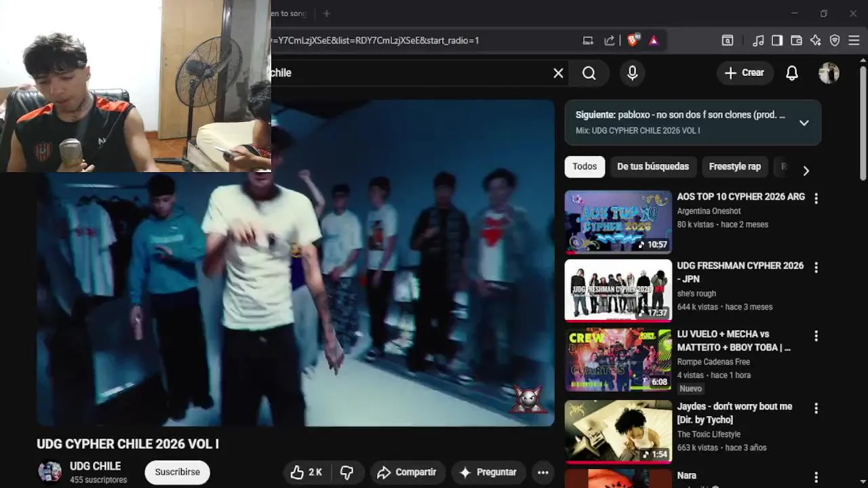Open AOS TOP 10 CYPHER 2026 thumbnail
Viewport: 868px width, 488px height.
618,222
